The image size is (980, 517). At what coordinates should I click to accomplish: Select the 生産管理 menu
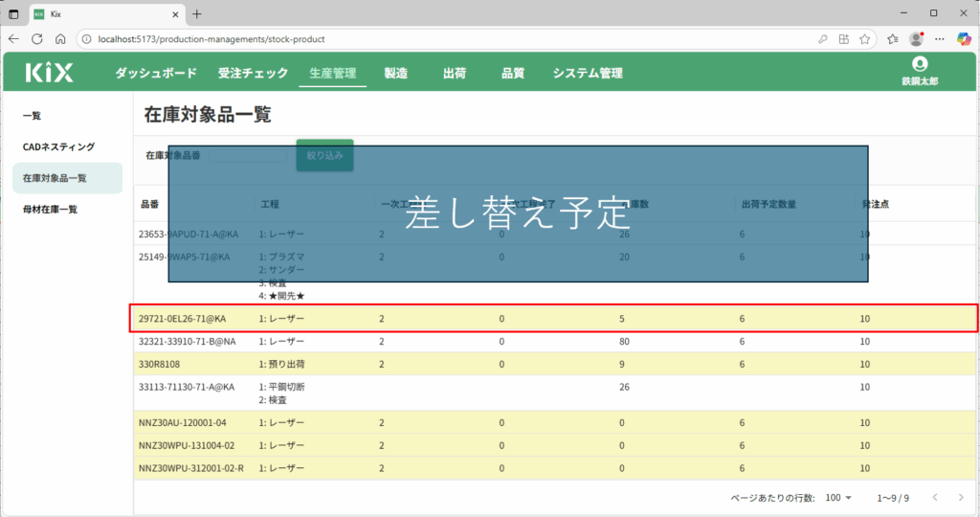[x=332, y=73]
